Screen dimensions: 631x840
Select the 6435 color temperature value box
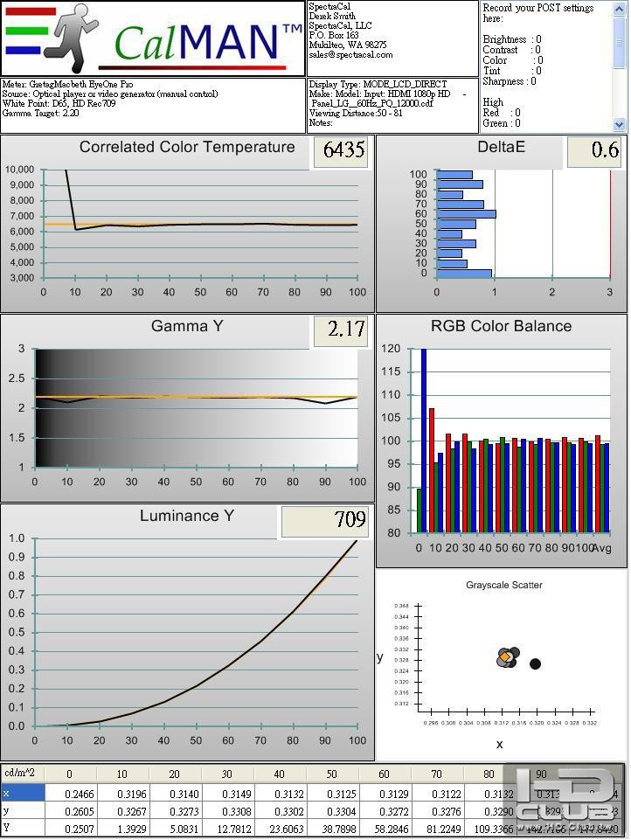coord(341,152)
